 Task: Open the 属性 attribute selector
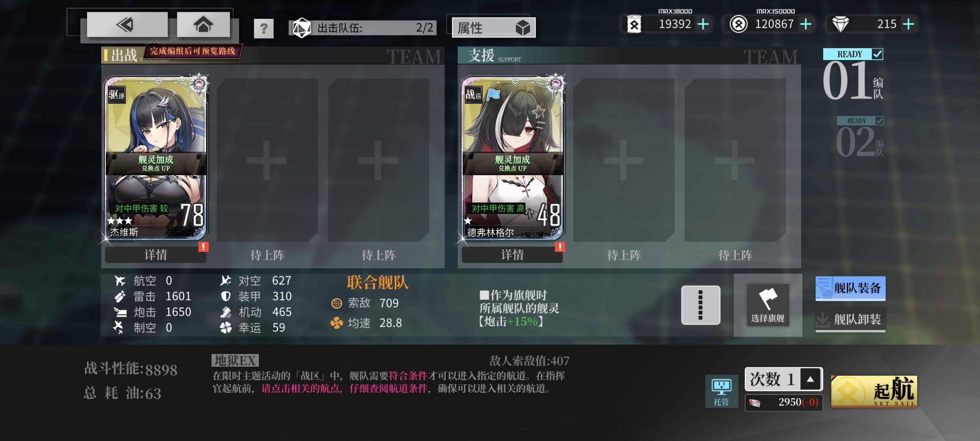point(494,28)
